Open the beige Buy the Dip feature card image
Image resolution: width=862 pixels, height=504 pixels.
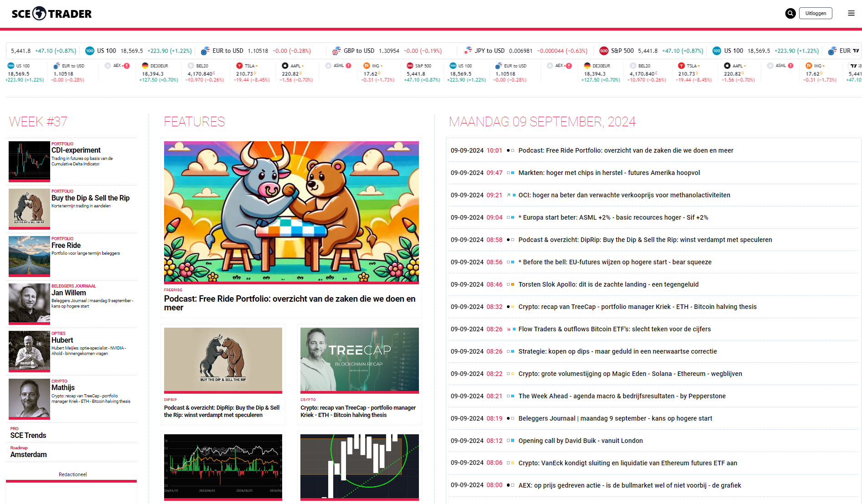[223, 360]
